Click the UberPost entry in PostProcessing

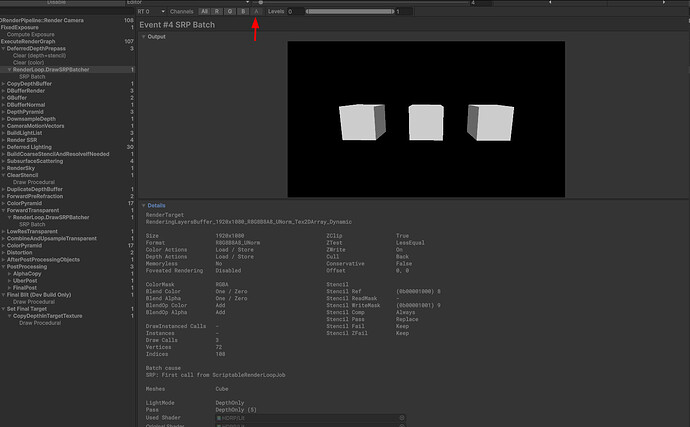[27, 281]
